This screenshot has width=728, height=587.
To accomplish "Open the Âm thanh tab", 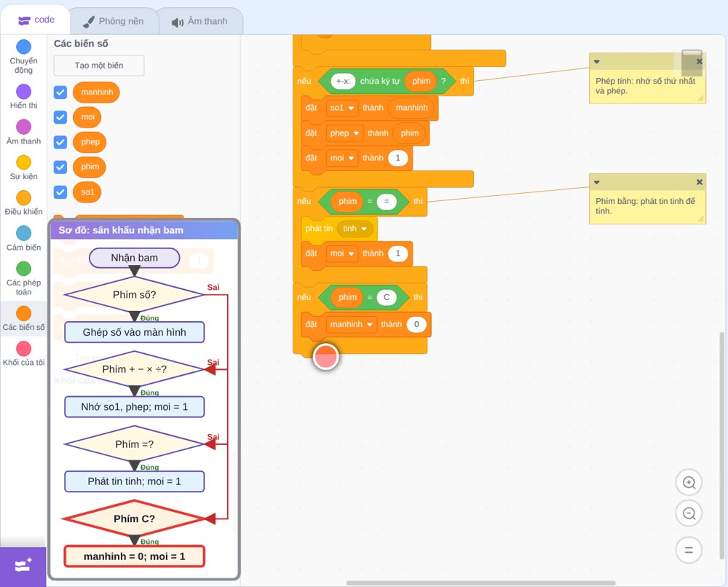I will 200,21.
